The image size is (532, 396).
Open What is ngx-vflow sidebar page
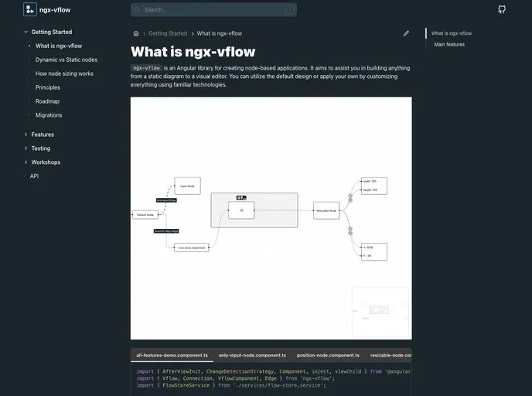(x=59, y=46)
